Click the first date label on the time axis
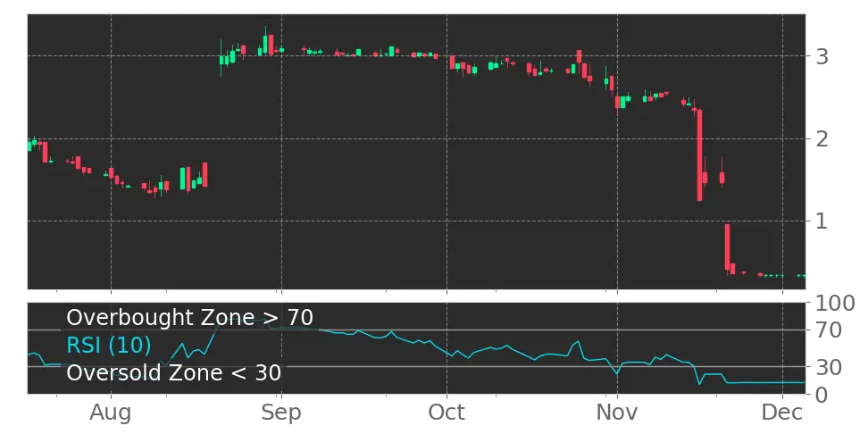Viewport: 868px width, 434px height. tap(111, 414)
